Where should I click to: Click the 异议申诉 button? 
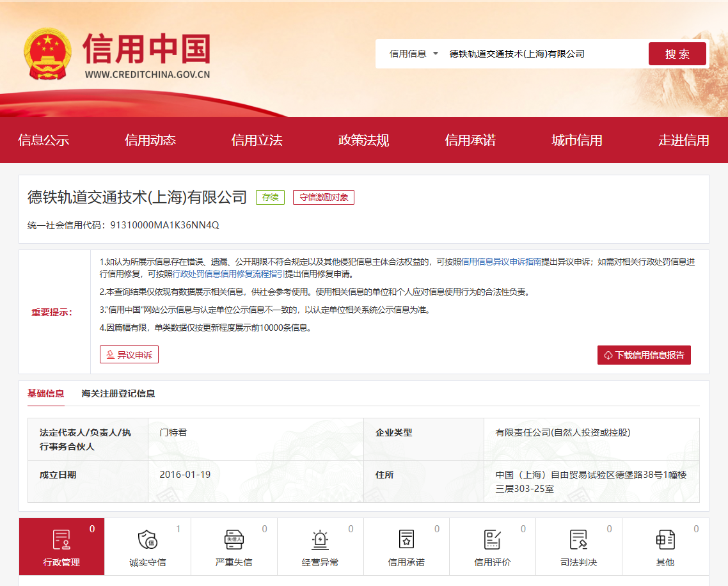point(129,354)
